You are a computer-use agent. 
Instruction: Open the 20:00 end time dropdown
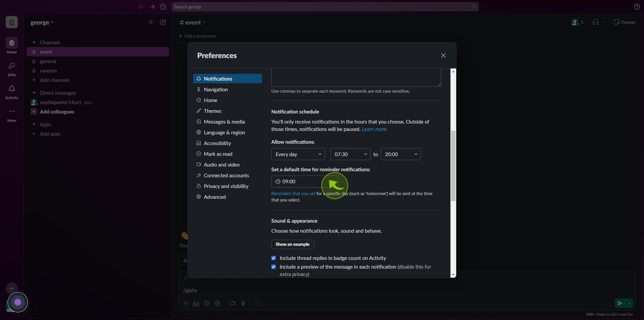click(400, 154)
